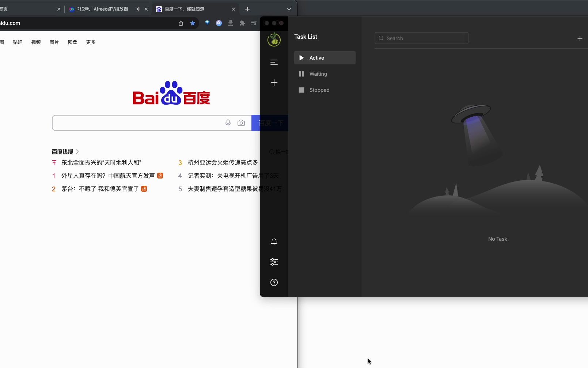Viewport: 588px width, 368px height.
Task: Close the 百度一下 tab
Action: [x=234, y=9]
